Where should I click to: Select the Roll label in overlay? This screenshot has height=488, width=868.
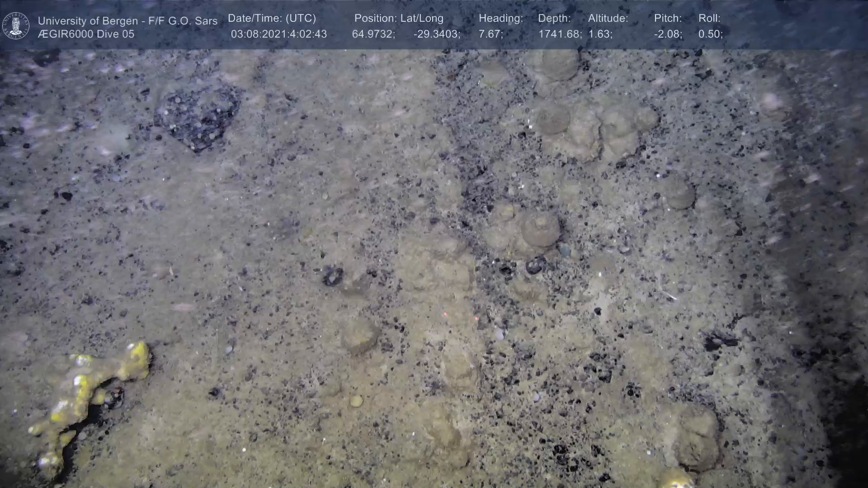coord(709,19)
